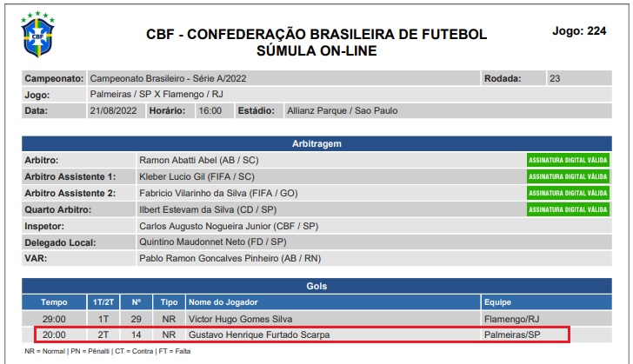Viewport: 633px width, 364px height.
Task: Click the date 21/08/2022 field
Action: 116,110
